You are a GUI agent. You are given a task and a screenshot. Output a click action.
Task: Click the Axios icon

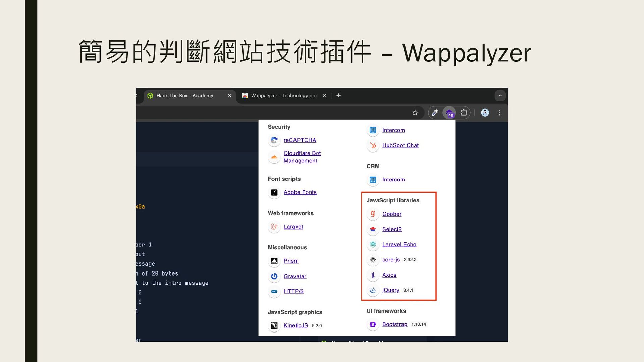[x=373, y=275]
